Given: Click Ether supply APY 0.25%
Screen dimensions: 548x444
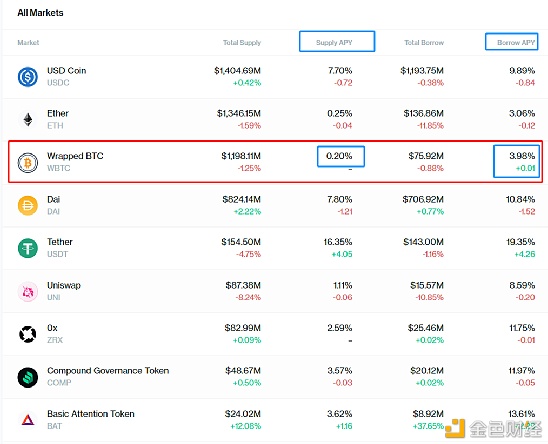Looking at the screenshot, I should [340, 113].
